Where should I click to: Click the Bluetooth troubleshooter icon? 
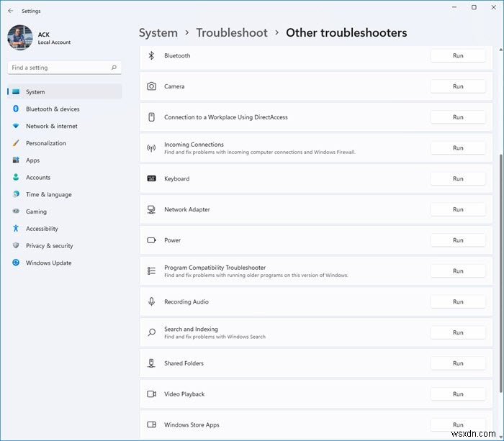tap(151, 55)
